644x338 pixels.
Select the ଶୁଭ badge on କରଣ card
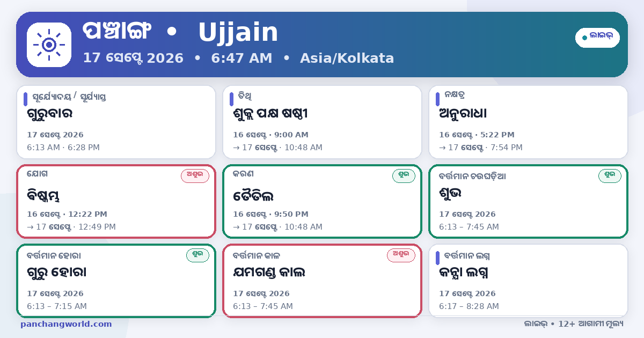tap(404, 176)
